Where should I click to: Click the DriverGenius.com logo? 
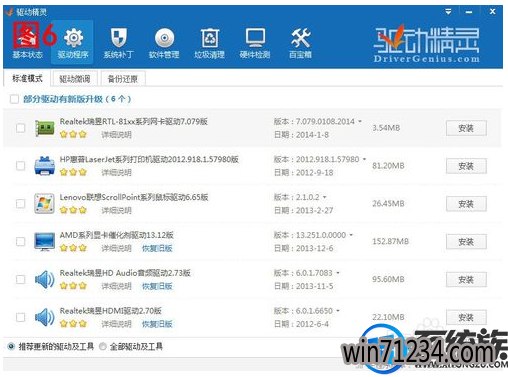tap(426, 44)
